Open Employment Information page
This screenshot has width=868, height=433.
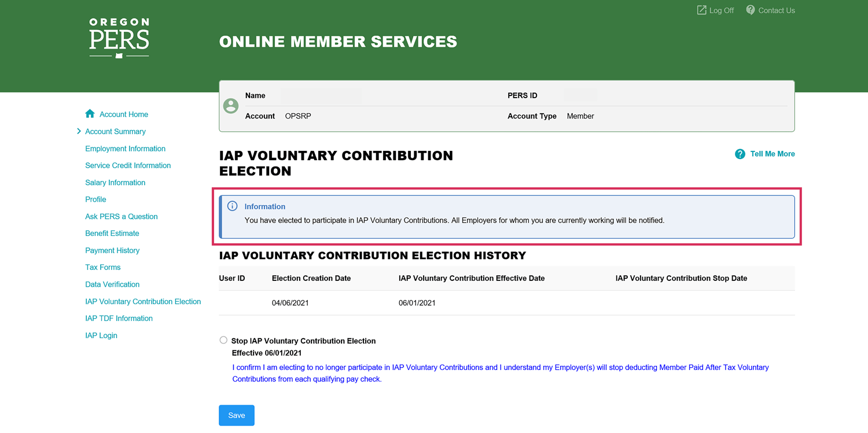[125, 149]
